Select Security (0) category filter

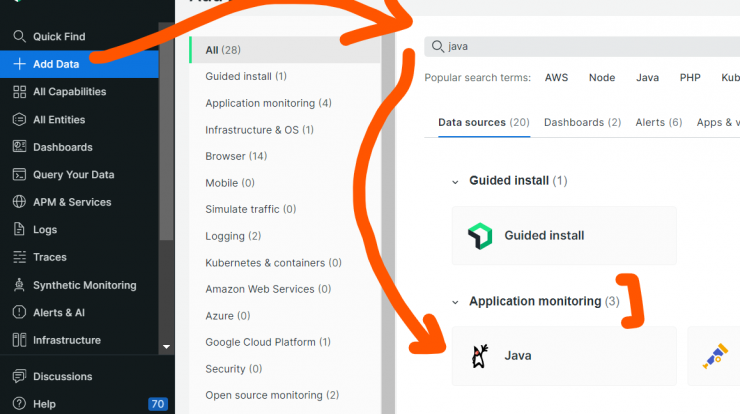click(234, 369)
